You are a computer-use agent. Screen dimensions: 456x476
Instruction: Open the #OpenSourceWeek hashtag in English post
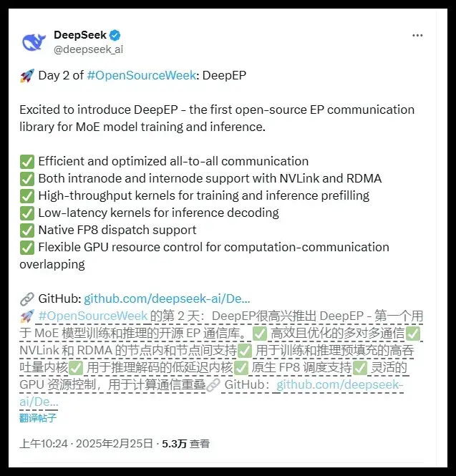[x=142, y=75]
